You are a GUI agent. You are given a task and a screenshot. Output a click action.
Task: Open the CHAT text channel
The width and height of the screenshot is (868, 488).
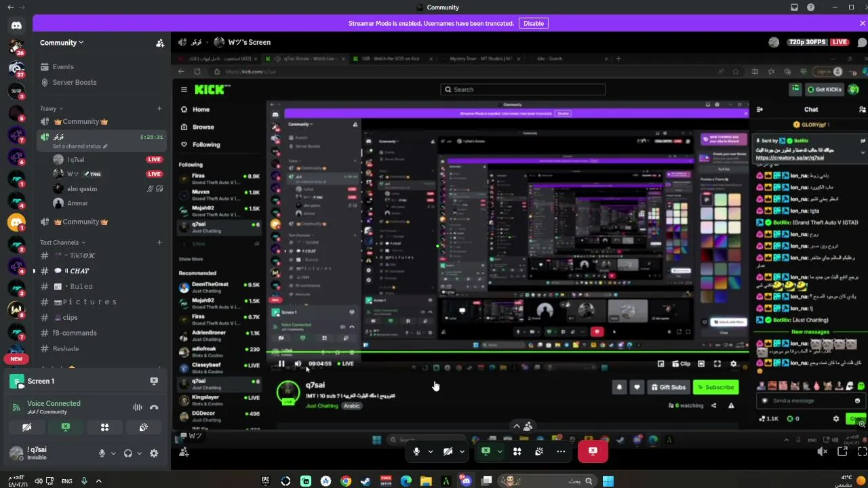click(101, 271)
